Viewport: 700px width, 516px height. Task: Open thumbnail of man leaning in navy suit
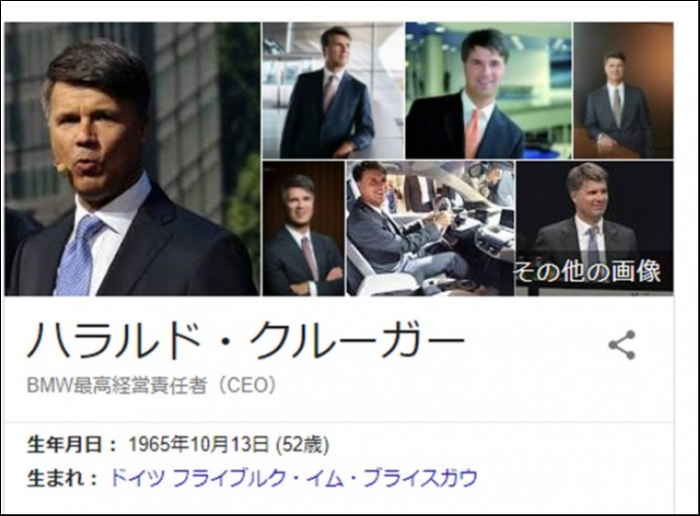pos(333,91)
